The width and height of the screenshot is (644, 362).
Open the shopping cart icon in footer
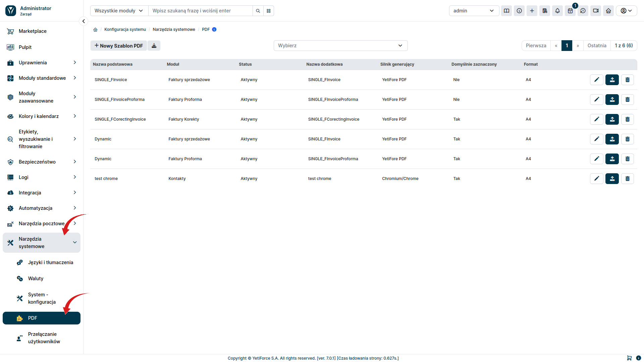coord(629,358)
